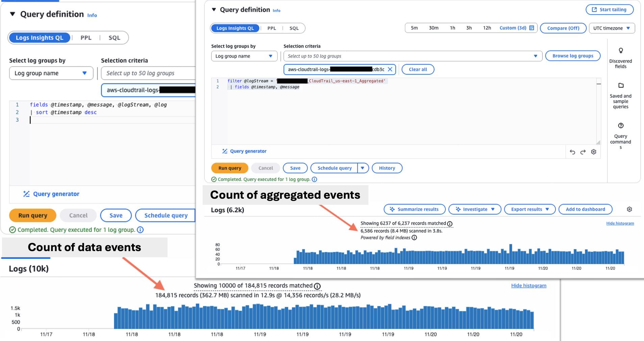
Task: Redo the query edit
Action: coord(583,152)
